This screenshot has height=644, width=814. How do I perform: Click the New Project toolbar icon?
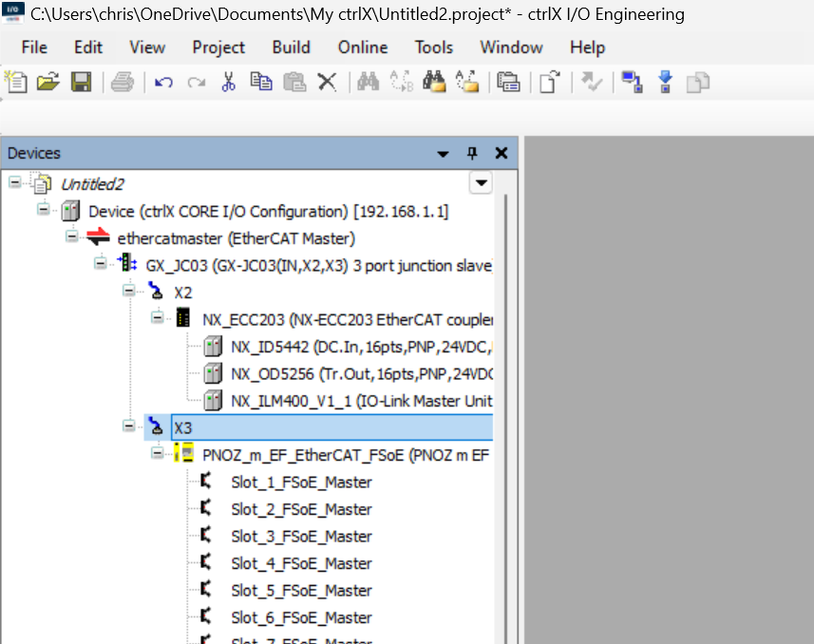tap(15, 82)
